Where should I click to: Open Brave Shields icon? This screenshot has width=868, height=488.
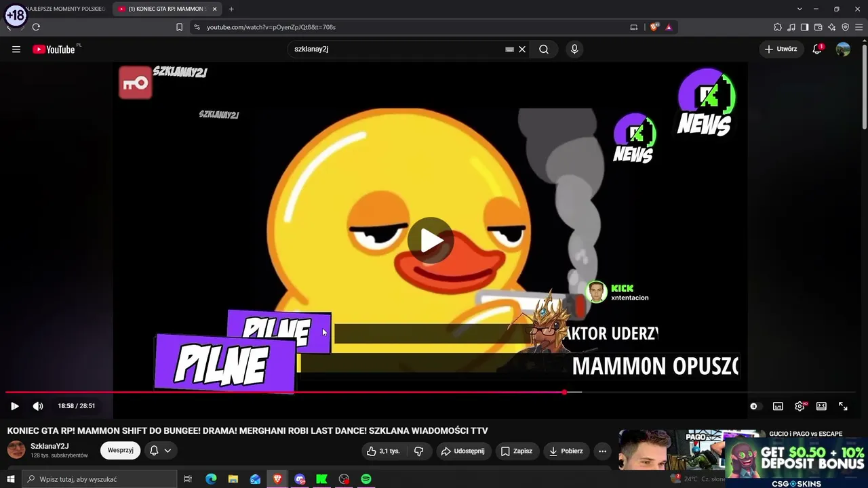654,27
